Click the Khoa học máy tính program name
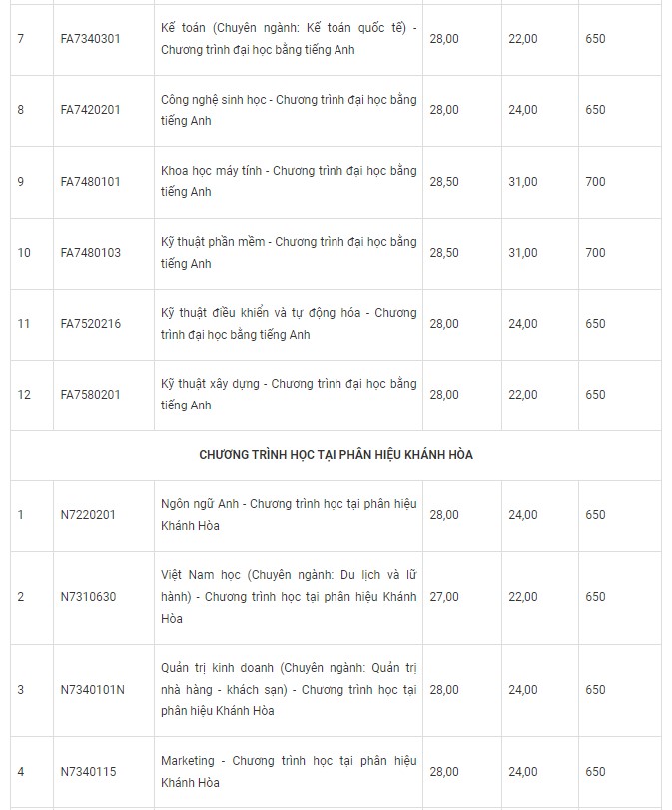The image size is (672, 810). point(289,182)
